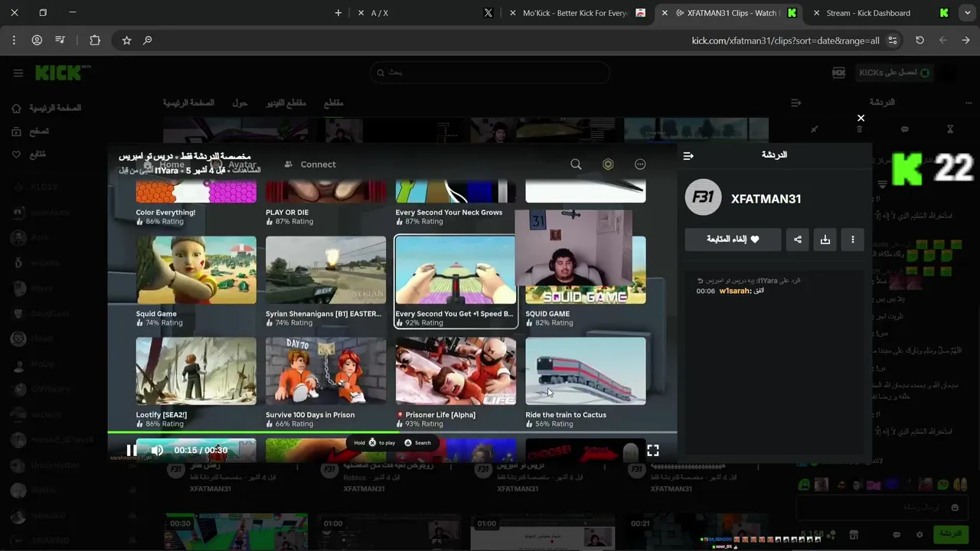The width and height of the screenshot is (980, 551).
Task: Collapse background stream chat arrow icon
Action: (x=796, y=103)
